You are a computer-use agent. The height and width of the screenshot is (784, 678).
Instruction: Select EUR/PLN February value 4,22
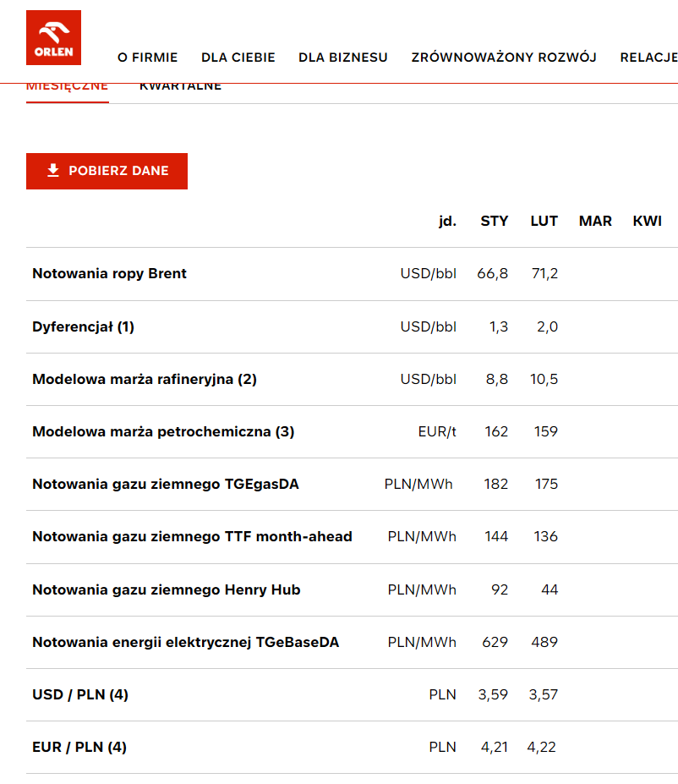[541, 747]
